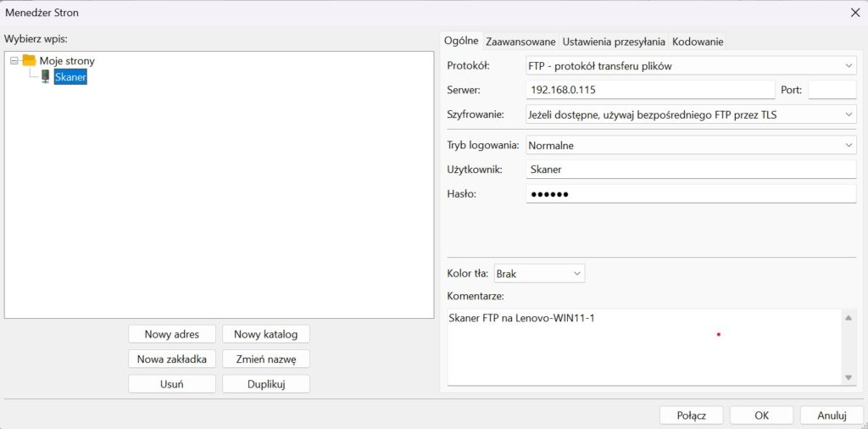Click the Nowy adres button
The image size is (868, 429).
(x=172, y=334)
